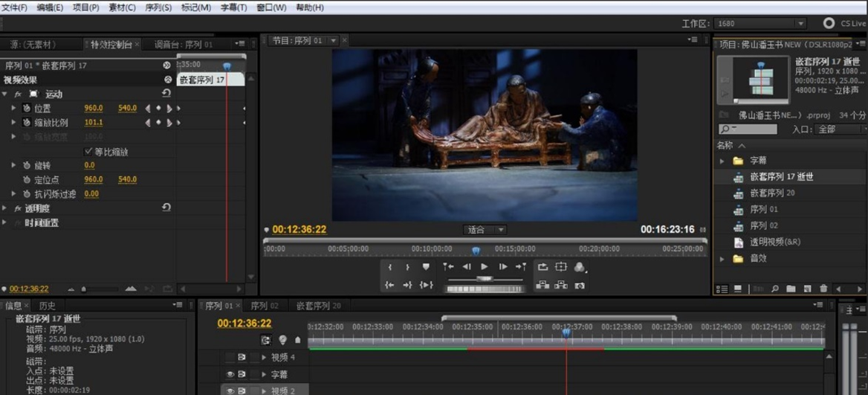
Task: Set unnumbered marker in timeline
Action: [x=298, y=340]
